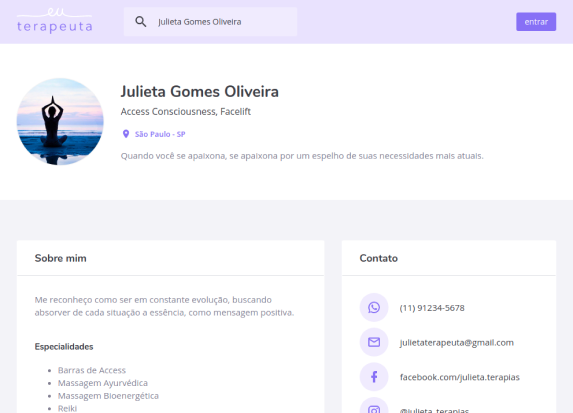Click the email envelope icon

tap(374, 342)
